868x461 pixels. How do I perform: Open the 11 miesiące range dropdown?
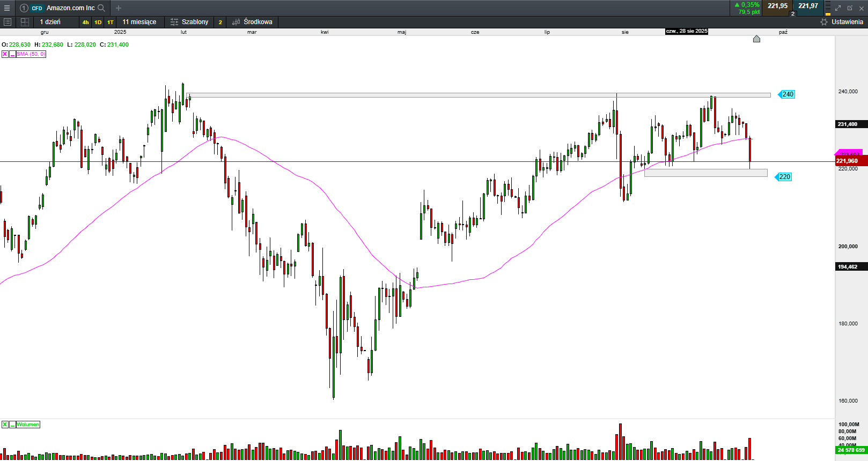139,22
